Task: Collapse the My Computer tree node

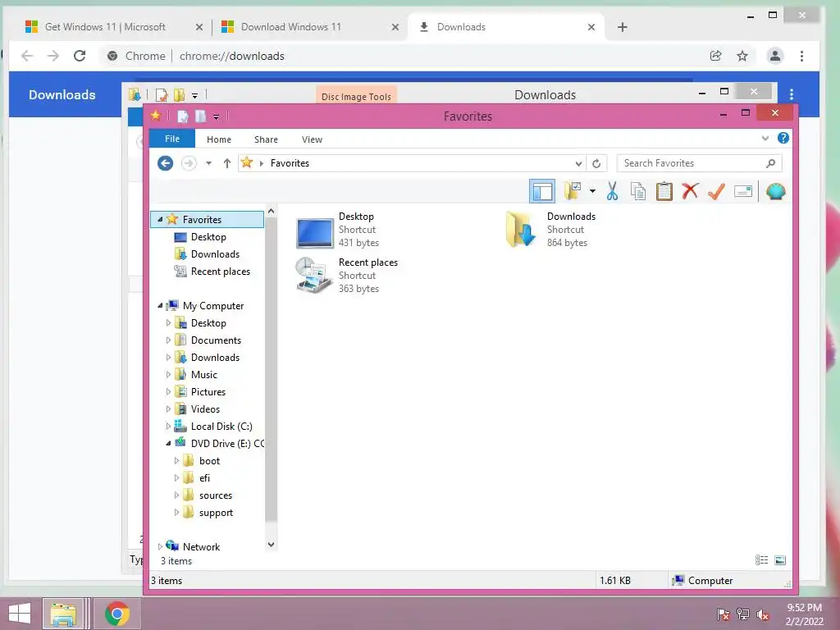Action: point(160,306)
